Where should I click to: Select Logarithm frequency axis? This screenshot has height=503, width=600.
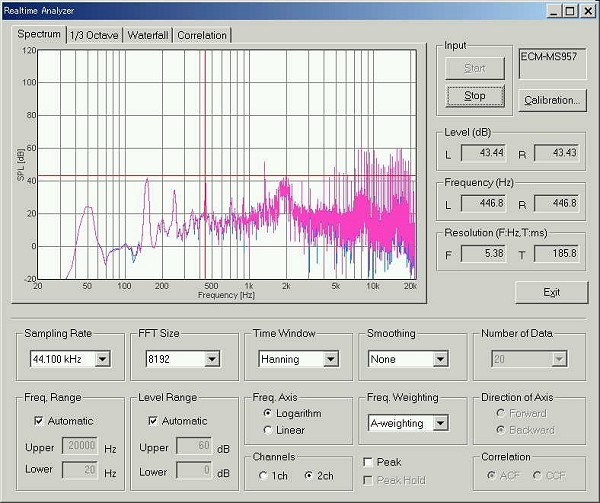tap(267, 413)
